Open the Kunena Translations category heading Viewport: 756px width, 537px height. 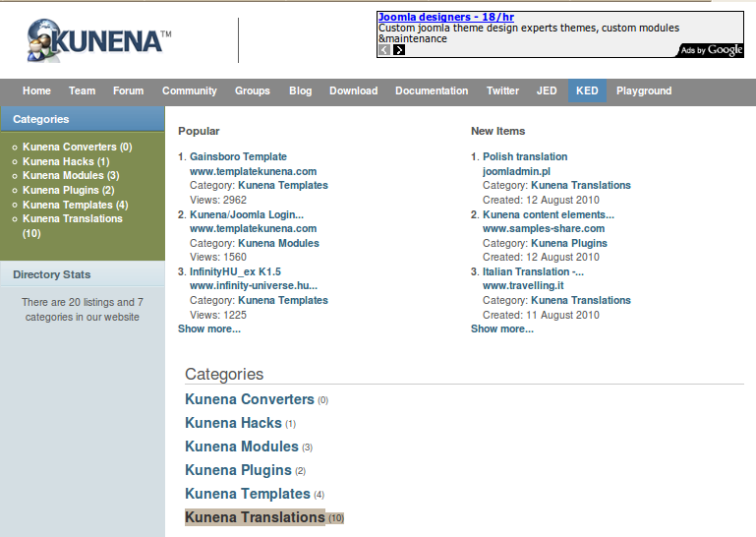point(255,517)
